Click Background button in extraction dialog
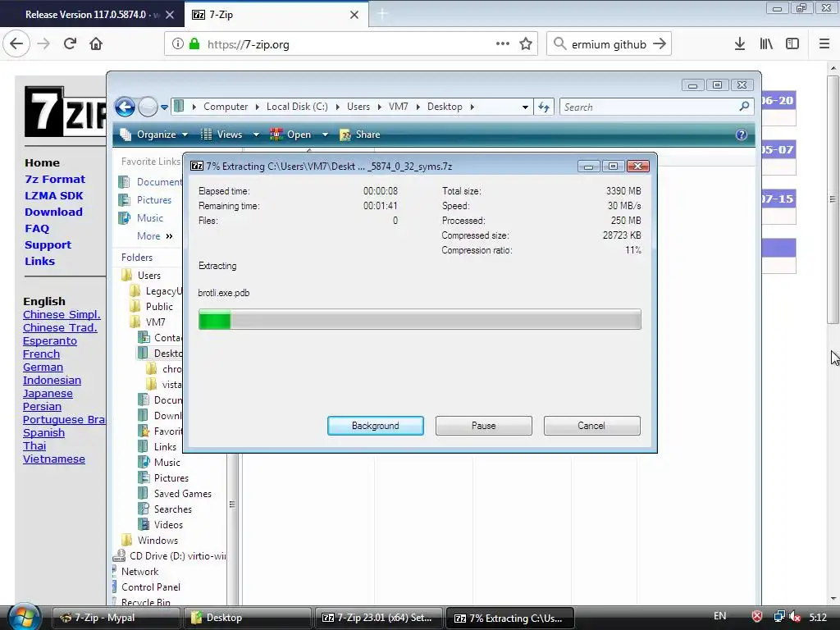Viewport: 840px width, 630px height. 375,426
